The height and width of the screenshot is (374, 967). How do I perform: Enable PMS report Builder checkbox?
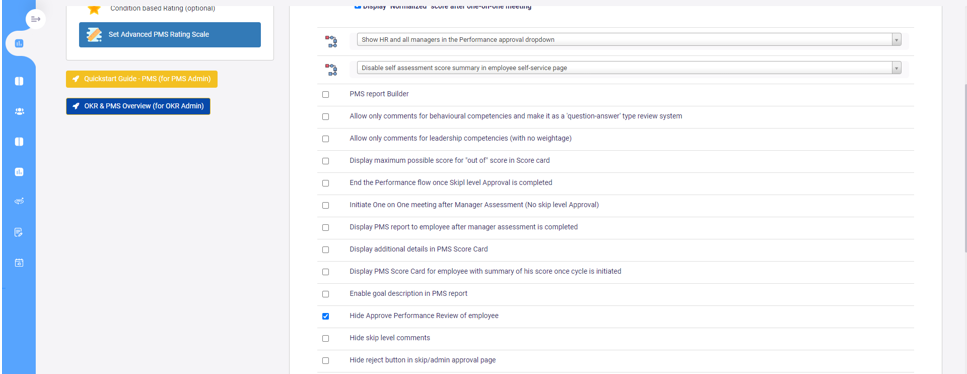click(326, 94)
